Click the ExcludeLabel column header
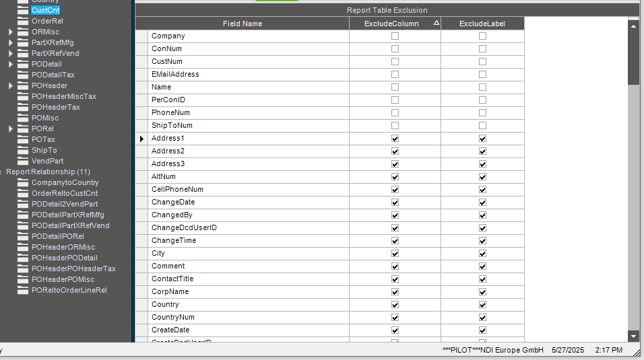The height and width of the screenshot is (360, 644). coord(482,24)
